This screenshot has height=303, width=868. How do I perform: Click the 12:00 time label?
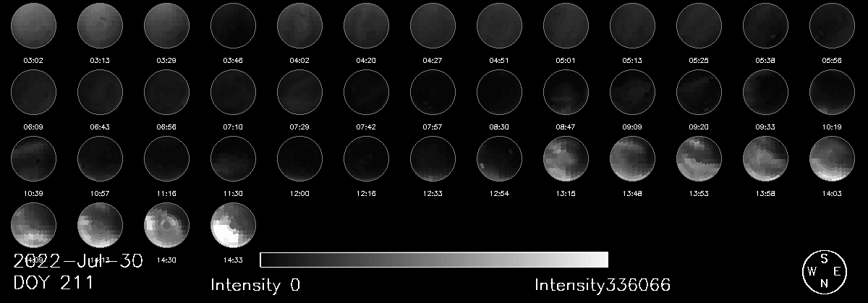pos(299,195)
